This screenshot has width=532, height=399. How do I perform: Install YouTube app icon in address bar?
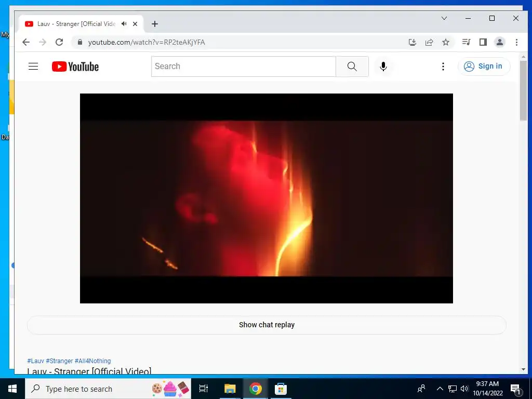click(x=412, y=42)
